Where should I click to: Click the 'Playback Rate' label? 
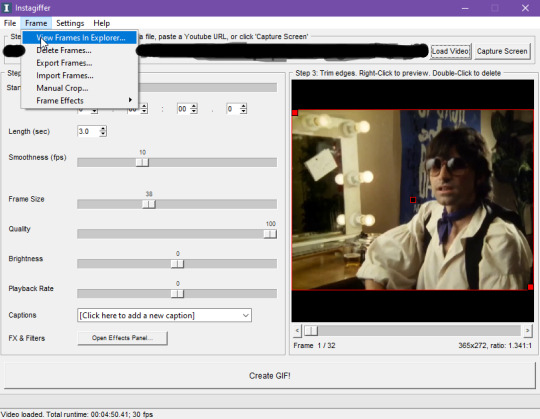pos(31,289)
